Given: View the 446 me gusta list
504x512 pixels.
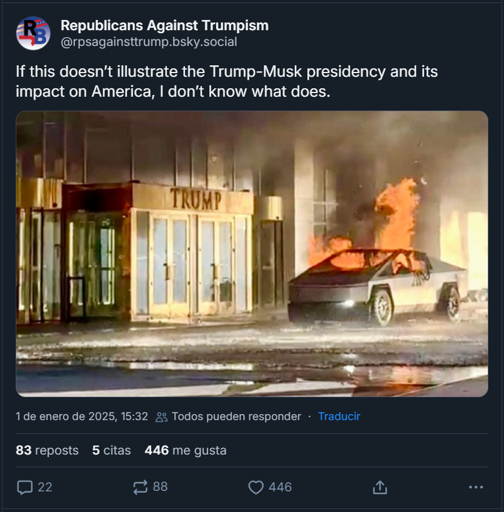Looking at the screenshot, I should (185, 450).
